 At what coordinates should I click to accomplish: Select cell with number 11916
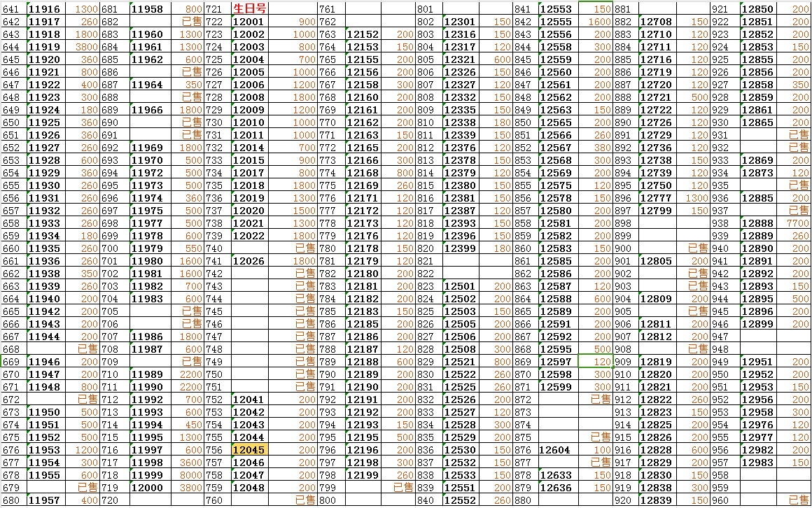coord(45,9)
